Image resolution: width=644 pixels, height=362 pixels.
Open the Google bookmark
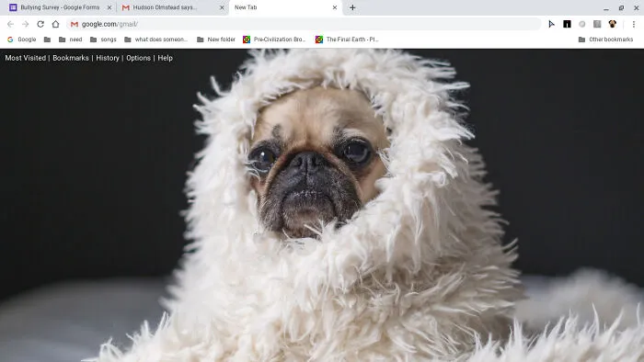pos(22,40)
